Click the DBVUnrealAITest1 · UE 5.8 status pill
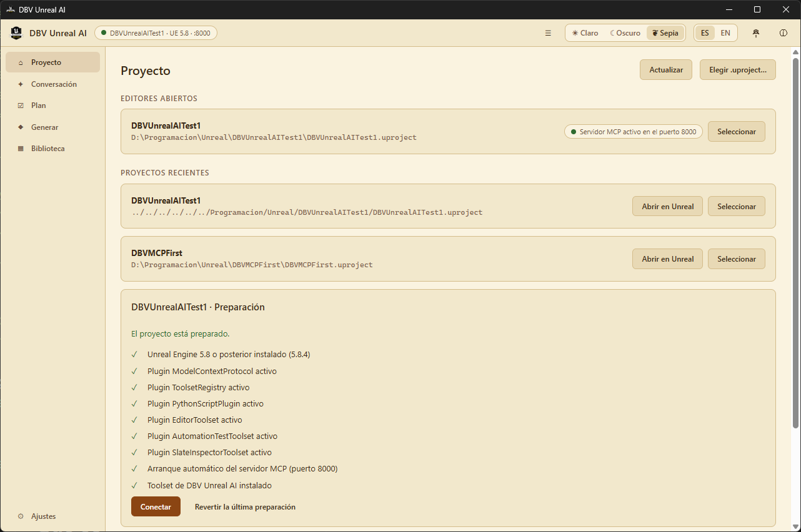The image size is (801, 532). (x=156, y=33)
